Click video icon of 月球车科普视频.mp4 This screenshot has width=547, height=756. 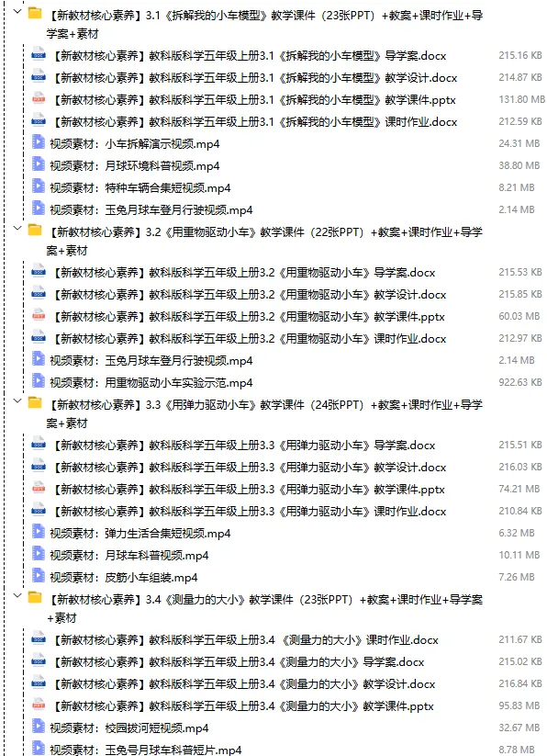38,554
